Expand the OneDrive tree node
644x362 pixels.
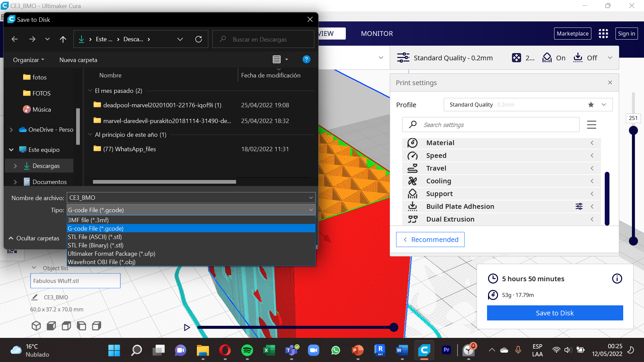(11, 130)
